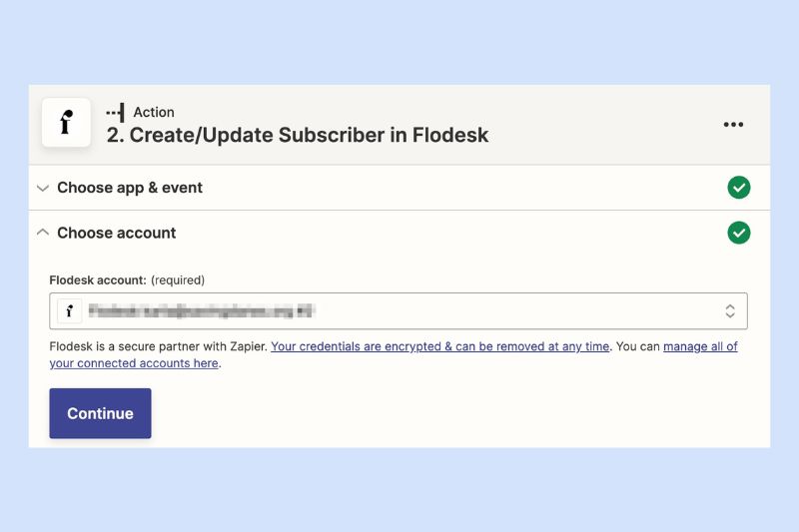
Task: Click the Flodesk app logo in step header
Action: coord(66,123)
